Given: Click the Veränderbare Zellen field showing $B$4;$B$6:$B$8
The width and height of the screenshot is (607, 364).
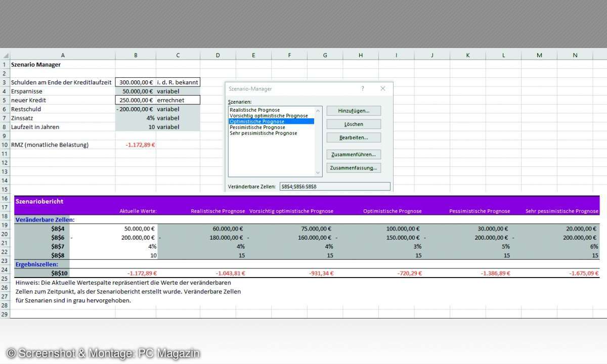Looking at the screenshot, I should pyautogui.click(x=335, y=187).
